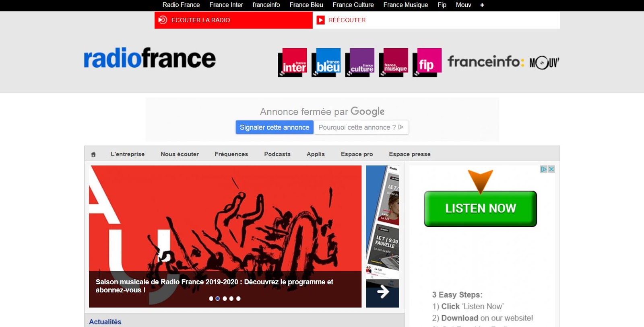Click the Ecouter la radio button
The image size is (644, 327).
233,20
